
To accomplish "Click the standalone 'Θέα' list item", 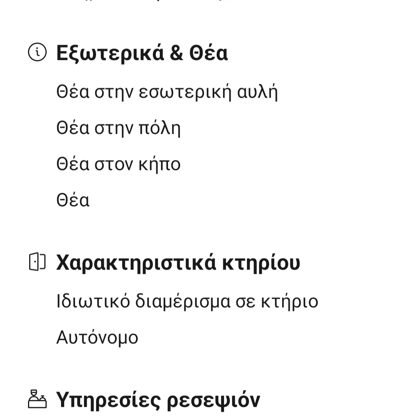I will tap(73, 200).
